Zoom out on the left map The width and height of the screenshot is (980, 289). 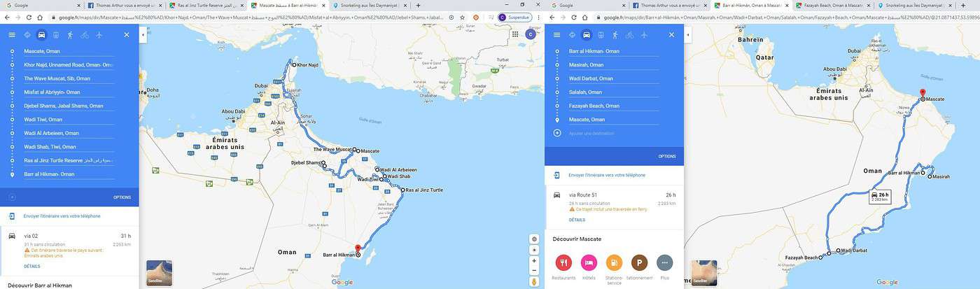(534, 270)
